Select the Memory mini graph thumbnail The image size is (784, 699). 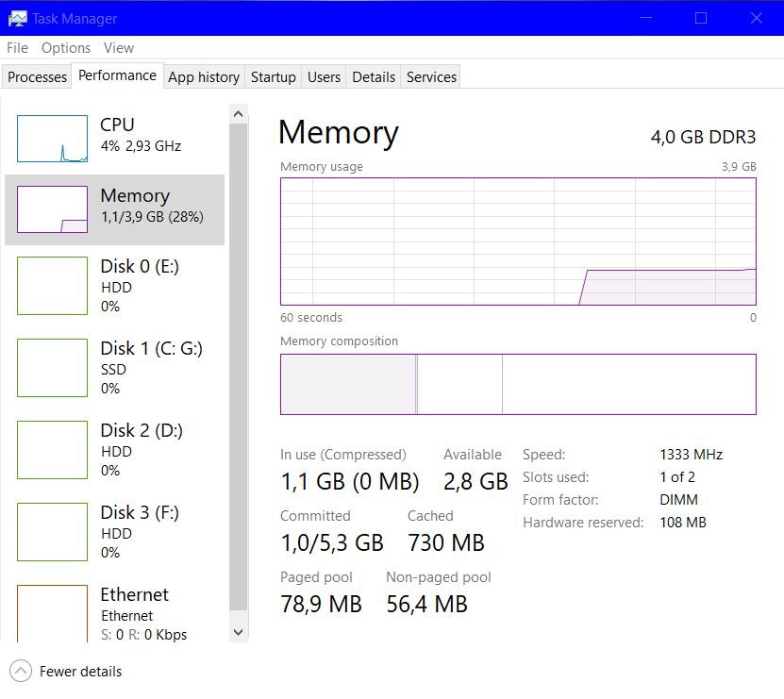pos(52,209)
